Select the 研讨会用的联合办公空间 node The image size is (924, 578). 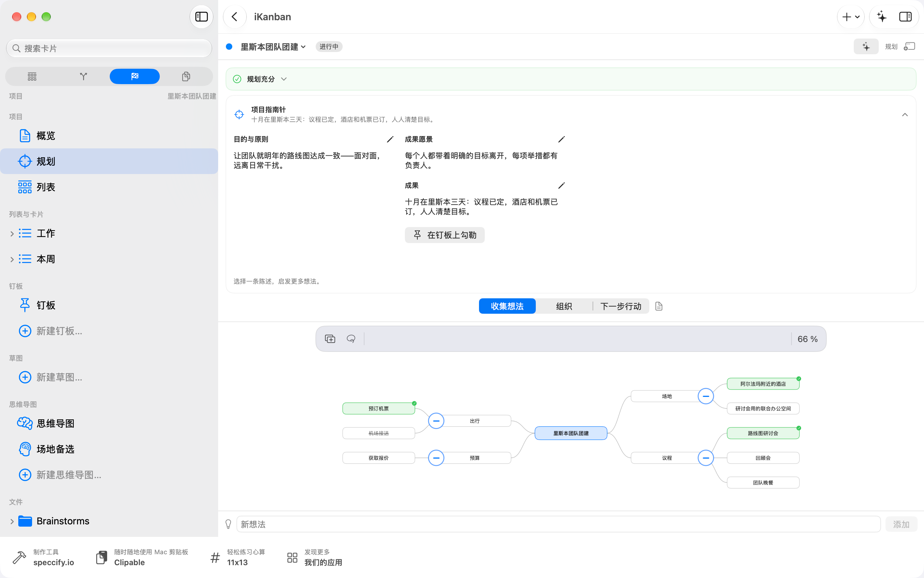[763, 408]
